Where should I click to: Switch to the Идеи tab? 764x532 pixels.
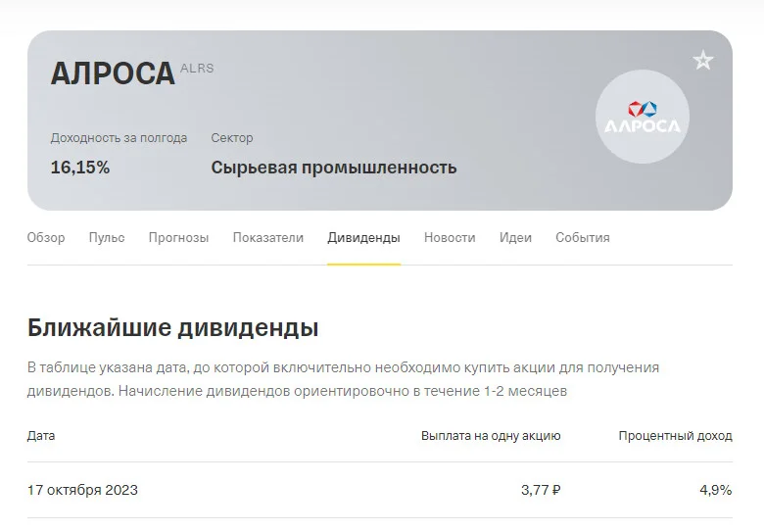515,238
